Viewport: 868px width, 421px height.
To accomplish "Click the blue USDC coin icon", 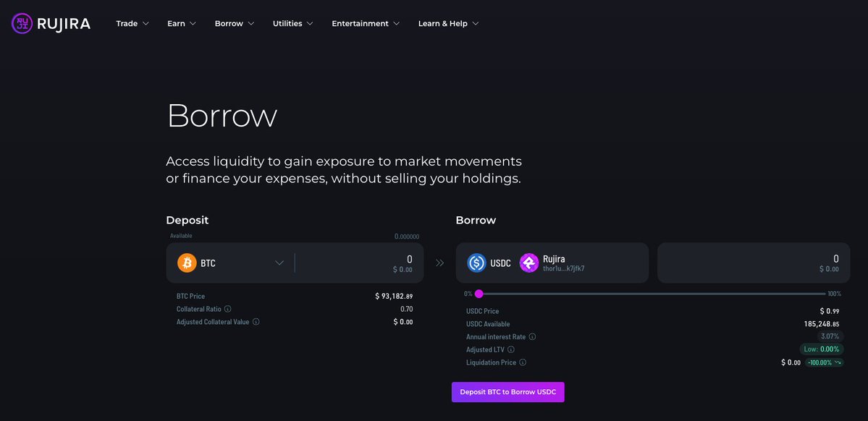I will click(x=476, y=263).
